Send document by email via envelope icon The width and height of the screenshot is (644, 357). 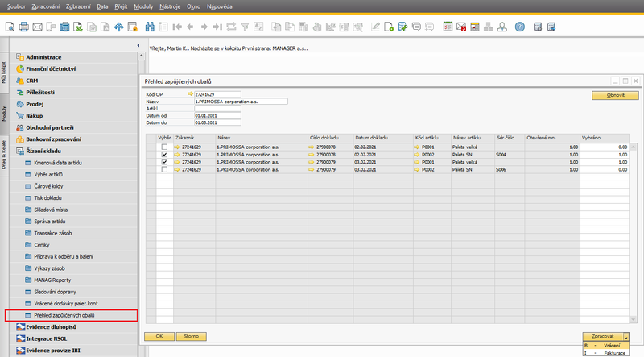tap(37, 27)
